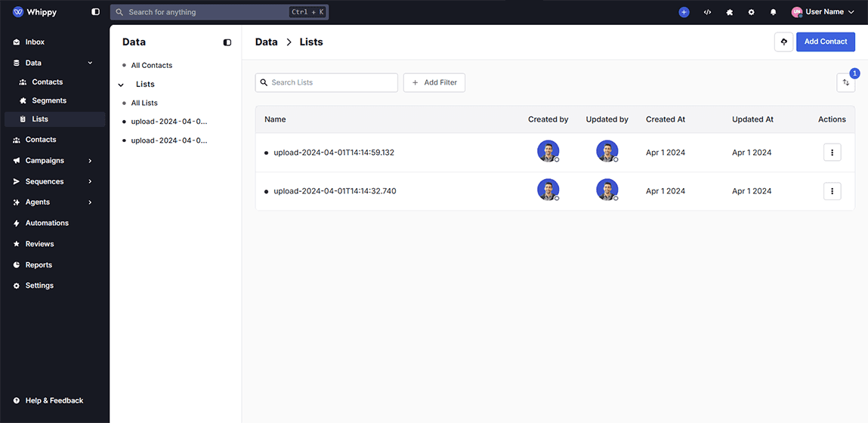
Task: Click Updated by avatar for 14:14:32.740 row
Action: pyautogui.click(x=607, y=190)
